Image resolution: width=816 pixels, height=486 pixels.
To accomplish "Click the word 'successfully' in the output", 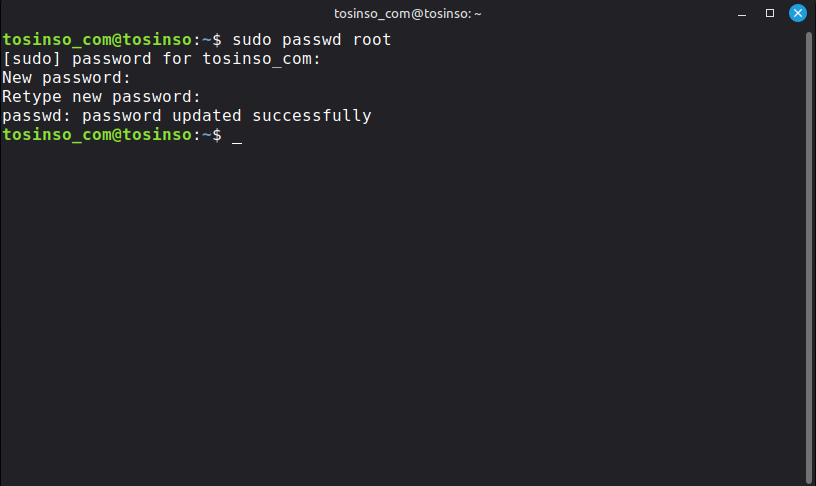I will click(312, 116).
